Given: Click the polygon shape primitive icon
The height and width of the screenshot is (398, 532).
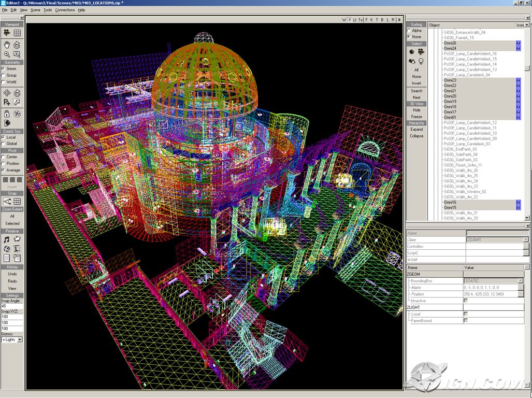Looking at the screenshot, I should (17, 239).
